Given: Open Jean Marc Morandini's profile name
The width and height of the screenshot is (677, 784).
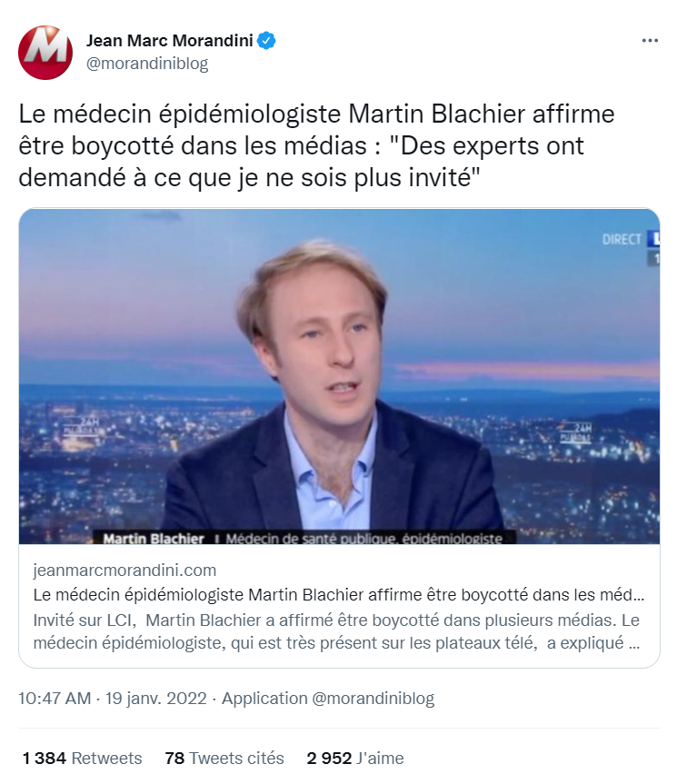Looking at the screenshot, I should point(170,41).
